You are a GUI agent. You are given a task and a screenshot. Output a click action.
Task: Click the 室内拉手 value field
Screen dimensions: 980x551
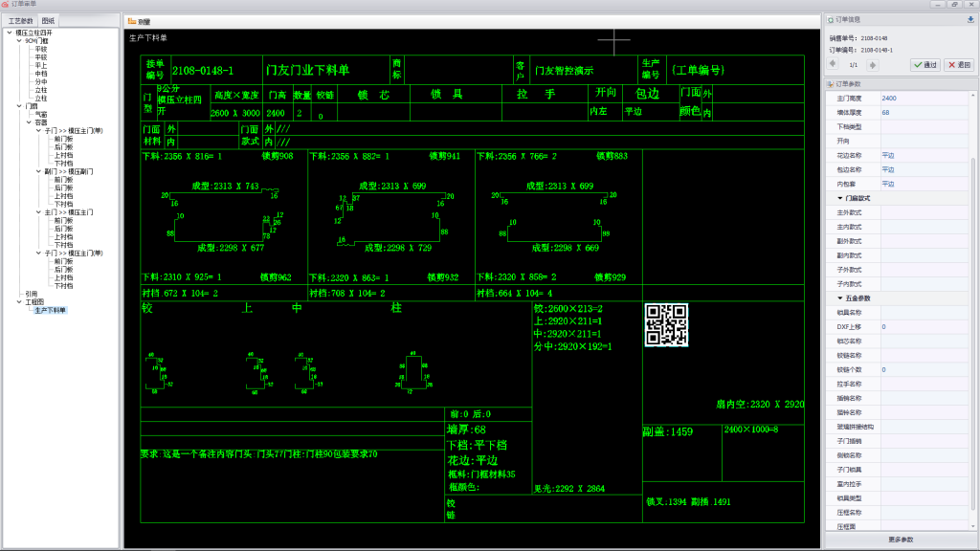click(925, 484)
